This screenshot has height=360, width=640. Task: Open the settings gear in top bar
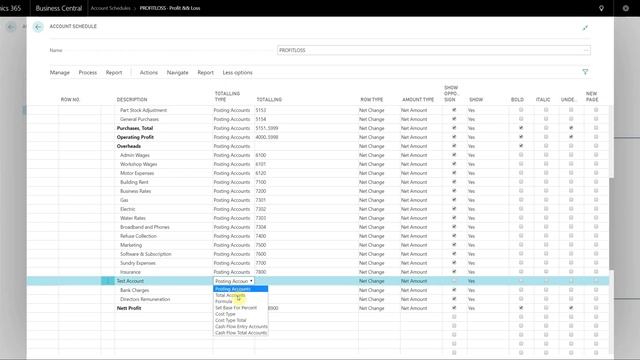(x=625, y=8)
